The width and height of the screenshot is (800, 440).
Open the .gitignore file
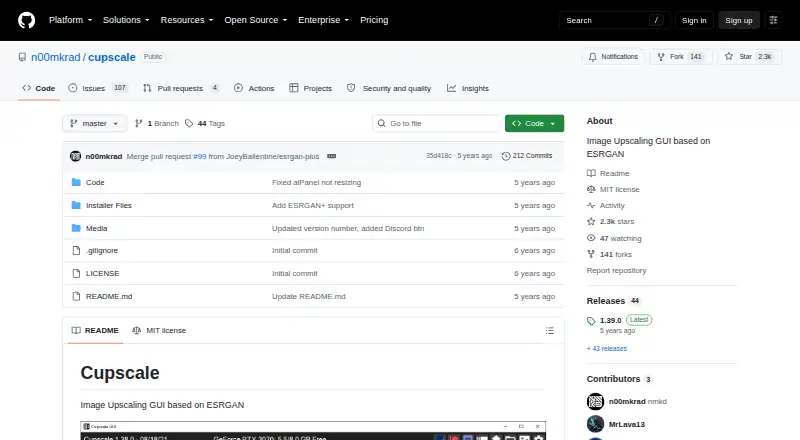(102, 251)
